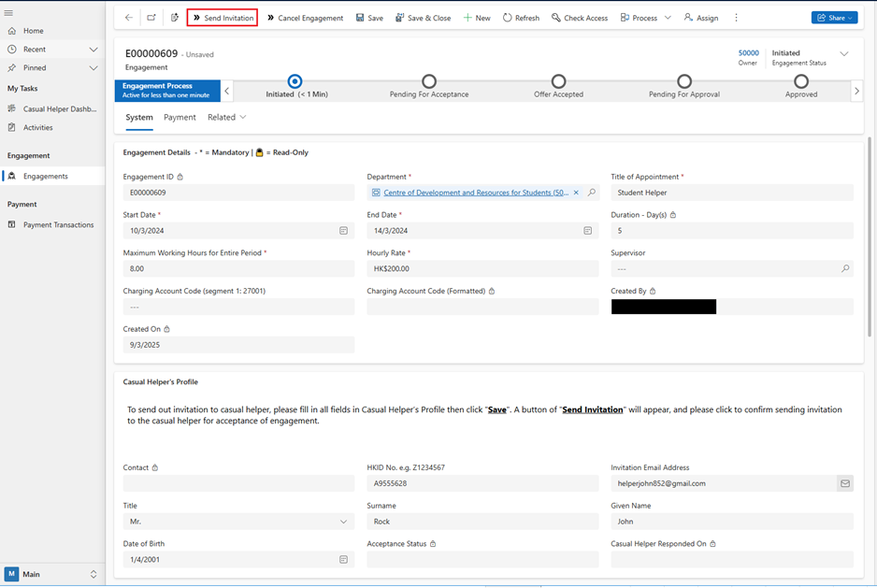Viewport: 877px width, 588px height.
Task: Click the Send Invitation button
Action: 223,18
